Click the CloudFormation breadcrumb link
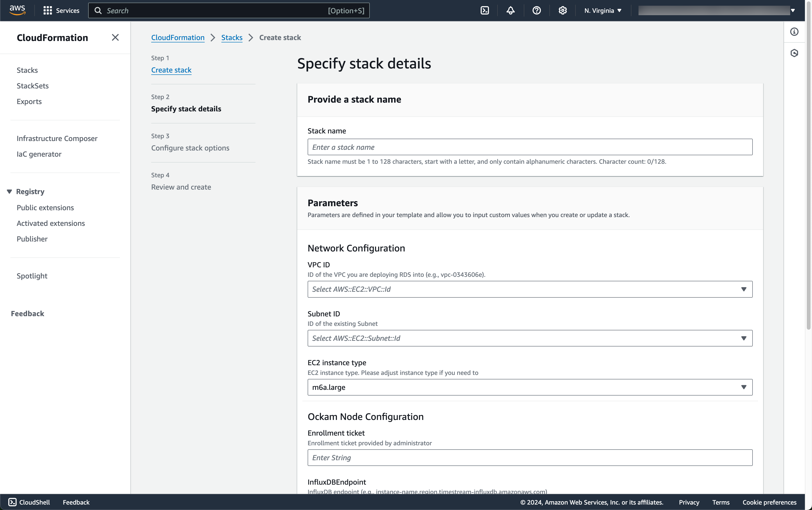The image size is (812, 510). (178, 37)
